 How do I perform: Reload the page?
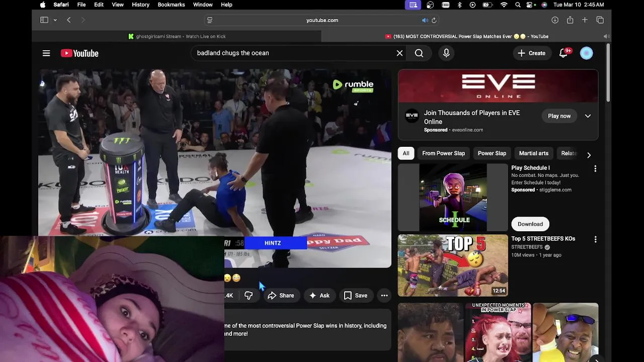[x=434, y=20]
